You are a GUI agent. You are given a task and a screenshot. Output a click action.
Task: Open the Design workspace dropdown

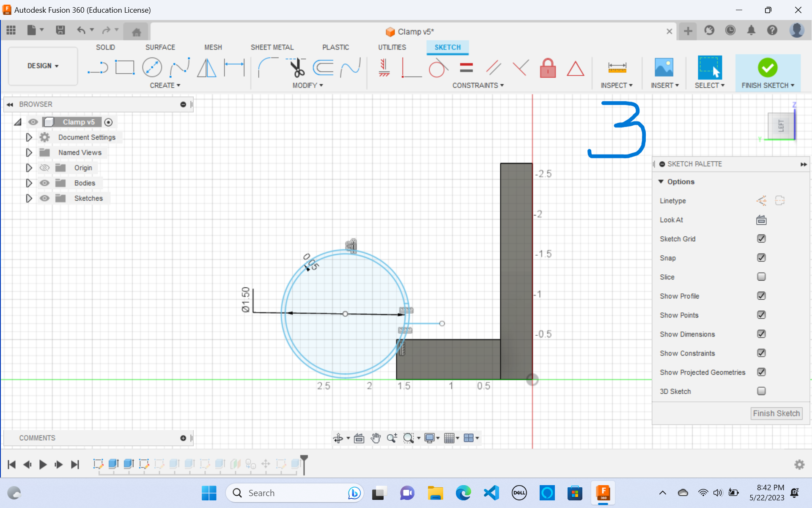42,66
